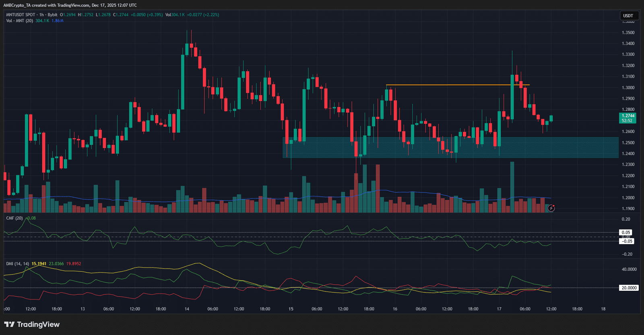Image resolution: width=644 pixels, height=335 pixels.
Task: Click the low value L1.2678
Action: coord(103,15)
